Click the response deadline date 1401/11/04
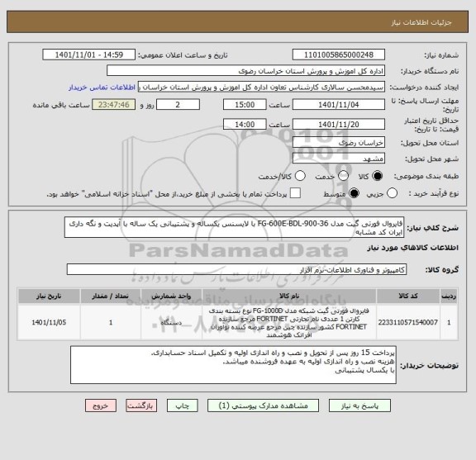 pyautogui.click(x=339, y=105)
